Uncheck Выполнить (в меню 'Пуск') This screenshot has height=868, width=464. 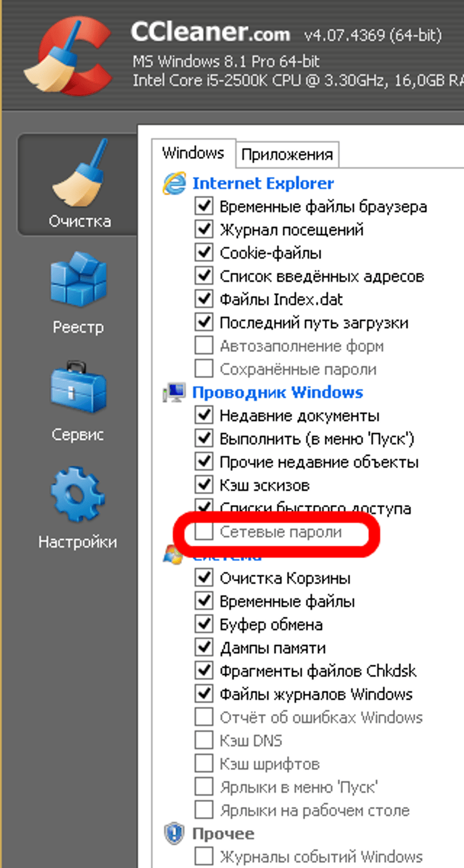click(204, 439)
